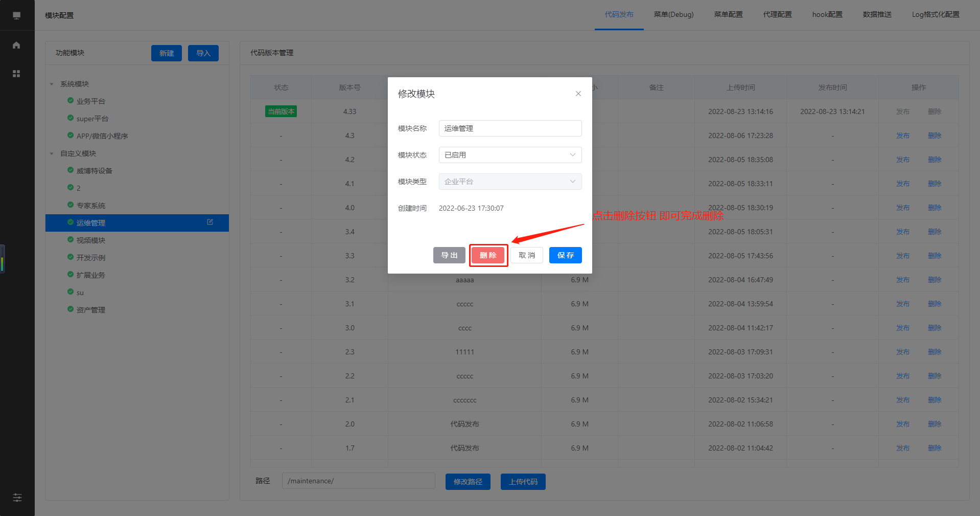Click the 备注 column header
The width and height of the screenshot is (980, 516).
[656, 87]
